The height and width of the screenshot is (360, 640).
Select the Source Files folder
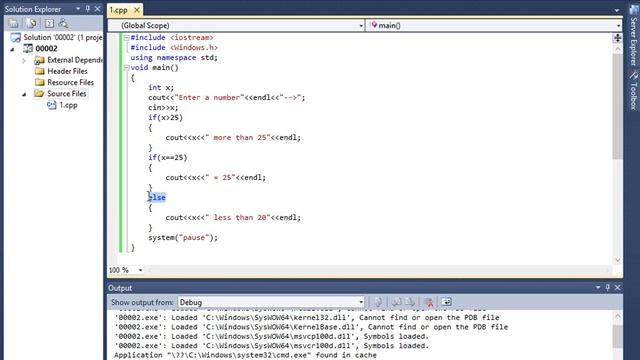click(61, 93)
